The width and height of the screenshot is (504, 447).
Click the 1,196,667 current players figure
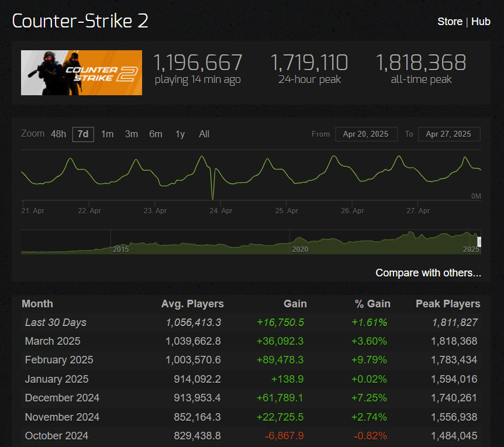point(198,63)
